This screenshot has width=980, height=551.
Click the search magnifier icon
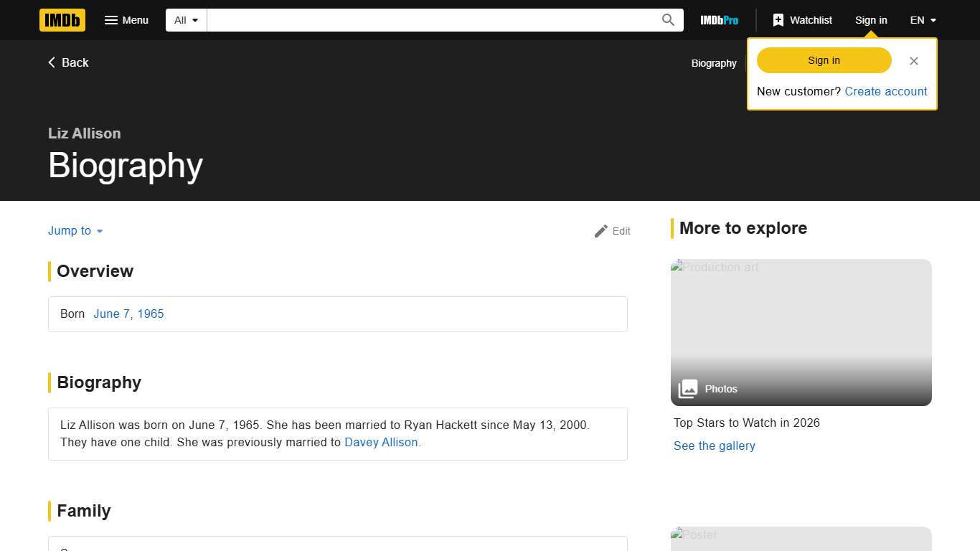click(667, 20)
